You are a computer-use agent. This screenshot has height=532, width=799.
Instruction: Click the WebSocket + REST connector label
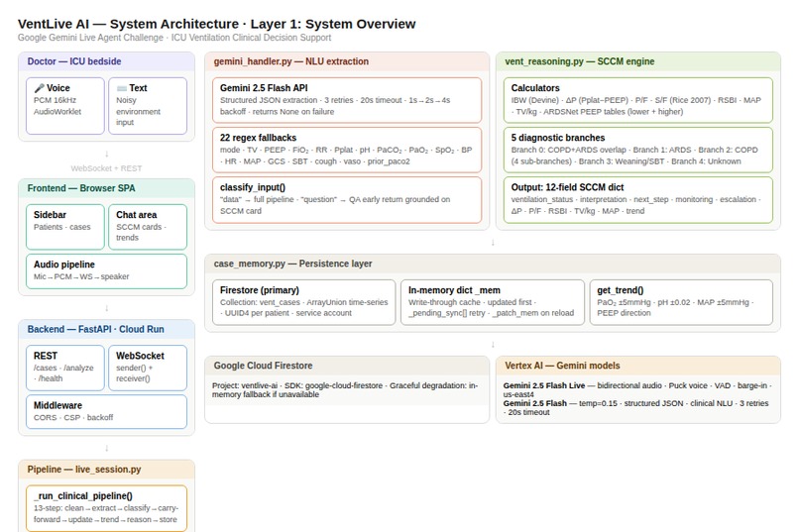pyautogui.click(x=106, y=168)
